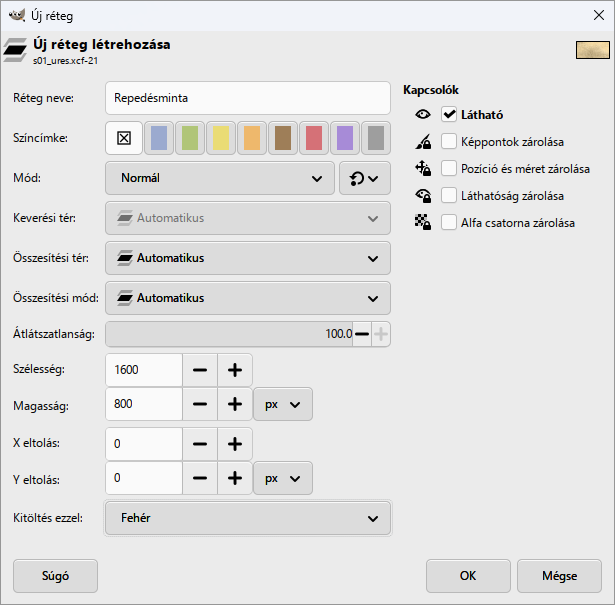Enable Képpontok zárolása checkbox

point(449,142)
